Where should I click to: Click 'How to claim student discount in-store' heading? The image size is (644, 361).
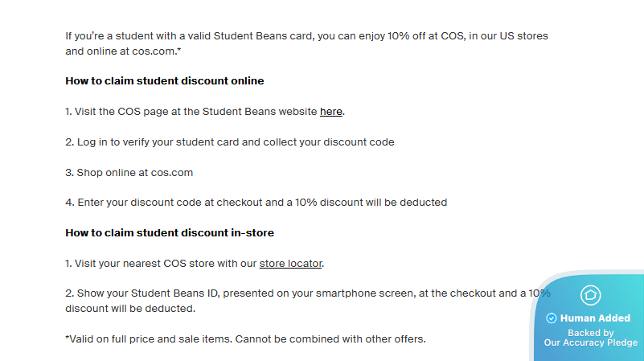pyautogui.click(x=170, y=232)
